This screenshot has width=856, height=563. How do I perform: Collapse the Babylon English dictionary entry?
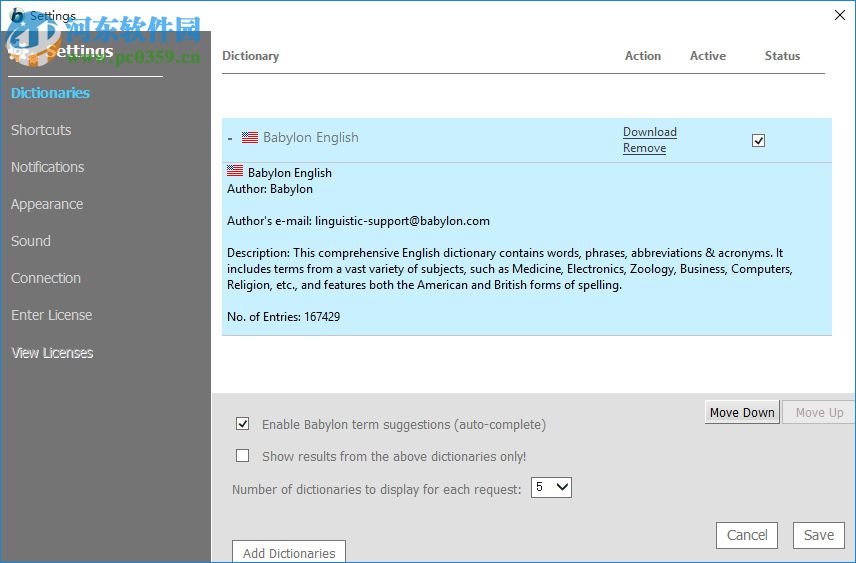pos(230,138)
